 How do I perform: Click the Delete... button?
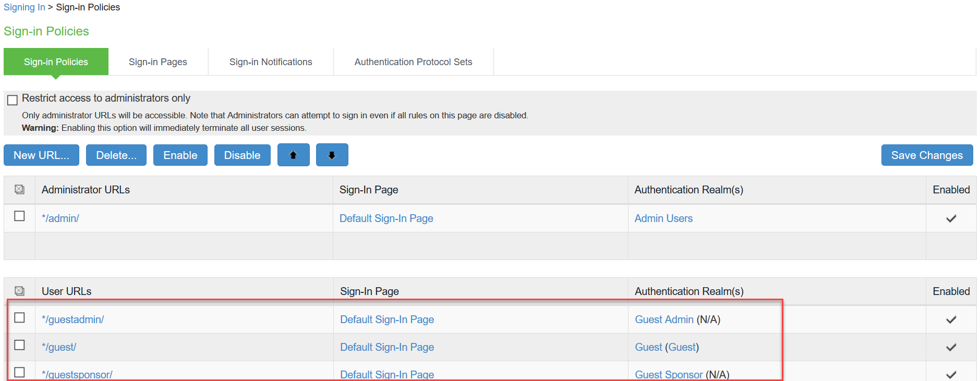tap(116, 155)
